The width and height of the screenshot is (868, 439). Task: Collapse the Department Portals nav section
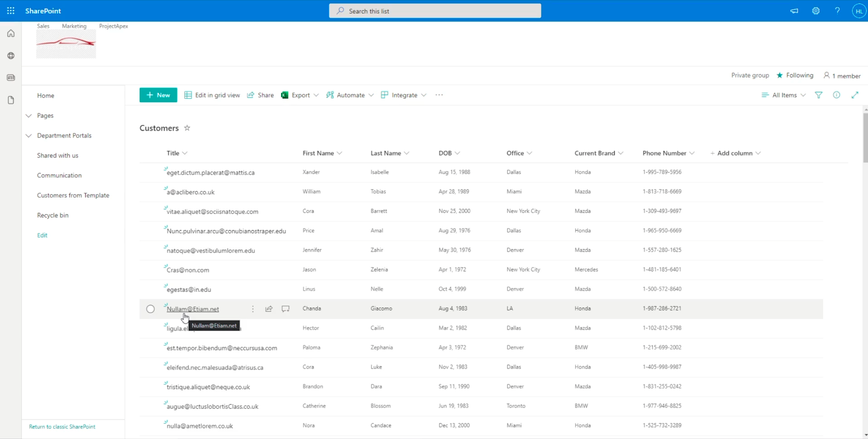[x=29, y=136]
